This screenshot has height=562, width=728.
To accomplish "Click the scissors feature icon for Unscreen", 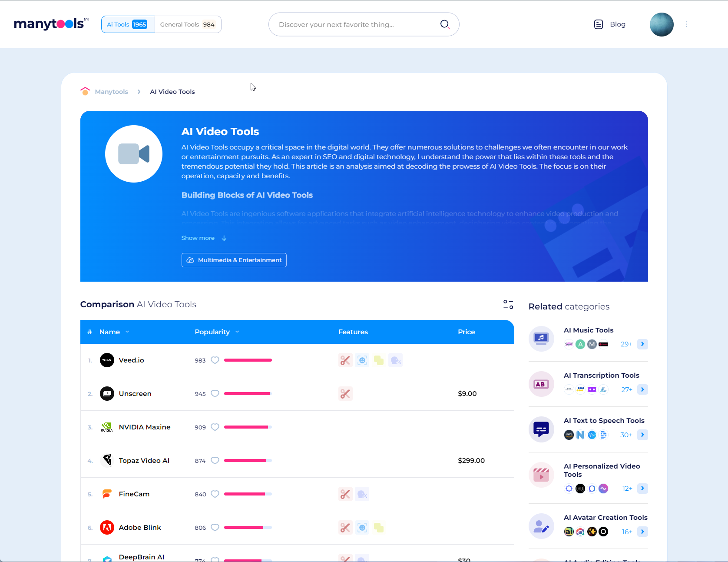I will pos(345,394).
